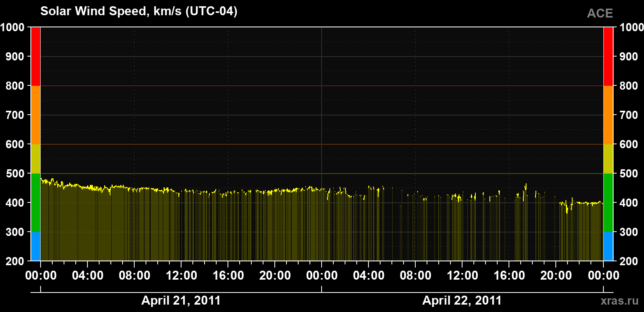
Task: Click the chart title "Solar Wind Speed, km/s (UTC-04)"
Action: coord(139,11)
